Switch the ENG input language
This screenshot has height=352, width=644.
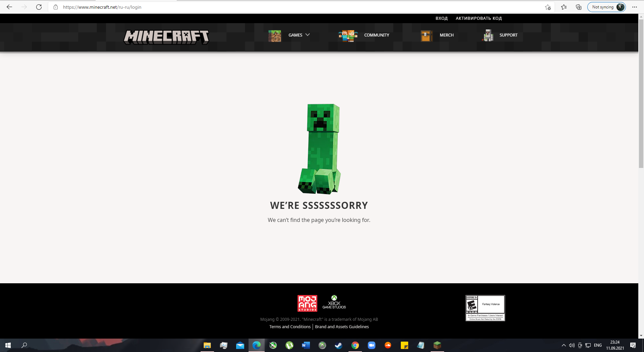click(598, 345)
